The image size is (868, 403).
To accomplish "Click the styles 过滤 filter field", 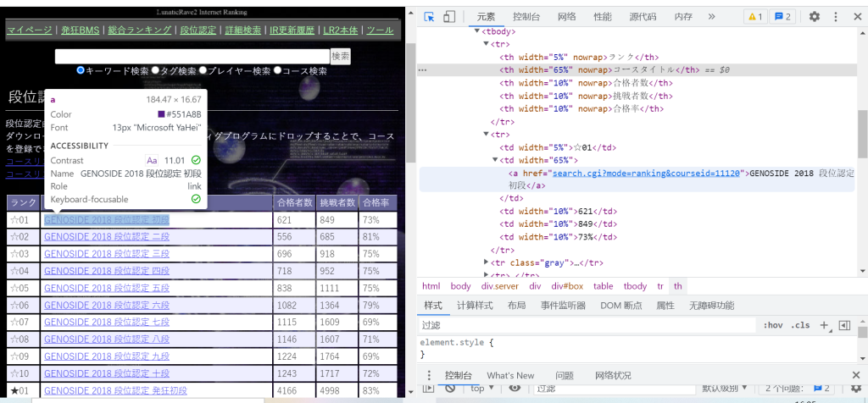I will point(585,325).
